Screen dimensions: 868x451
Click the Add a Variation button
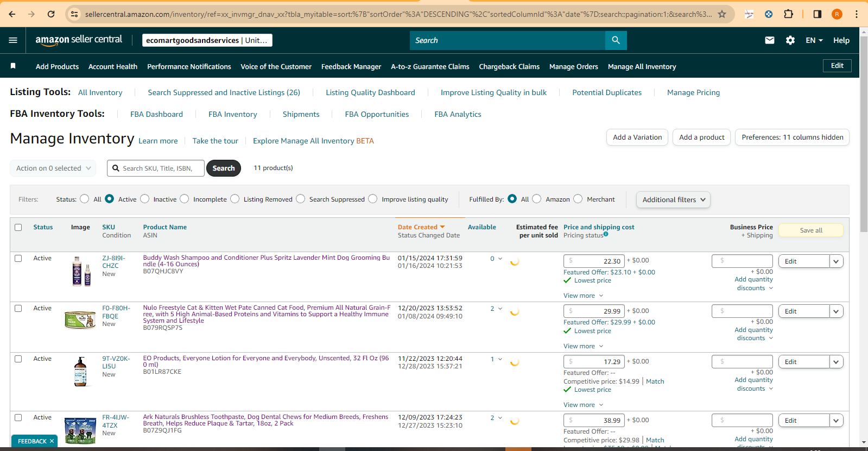(x=637, y=137)
